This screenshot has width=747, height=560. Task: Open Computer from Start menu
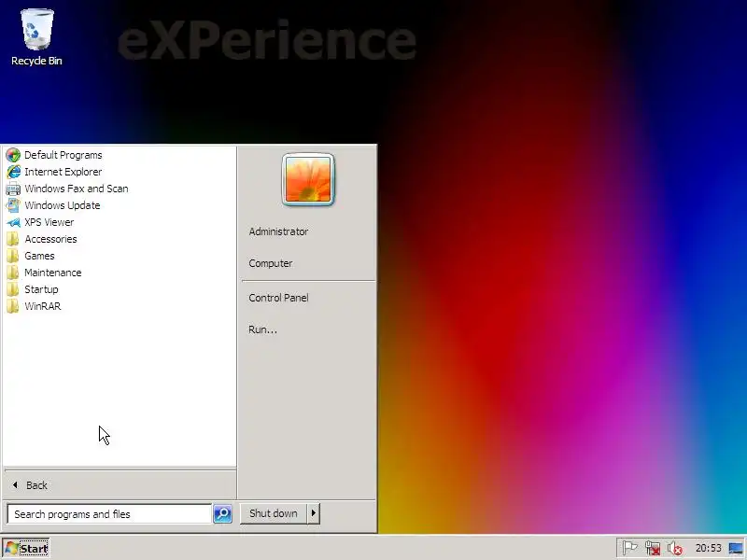271,263
